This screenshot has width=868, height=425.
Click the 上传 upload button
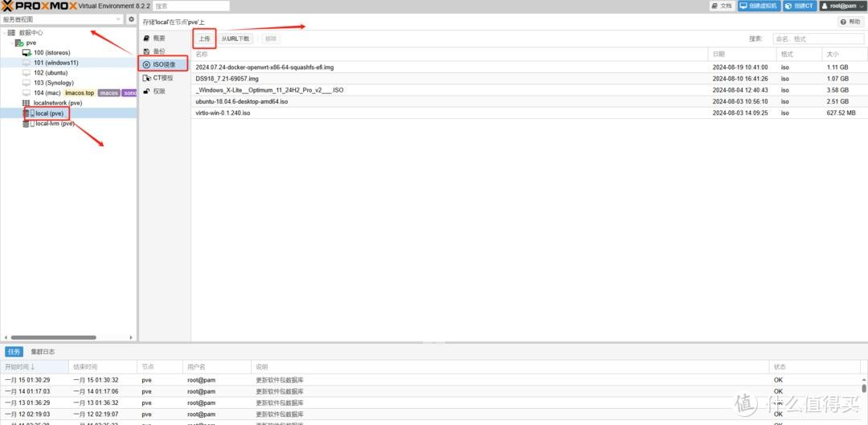[x=204, y=39]
